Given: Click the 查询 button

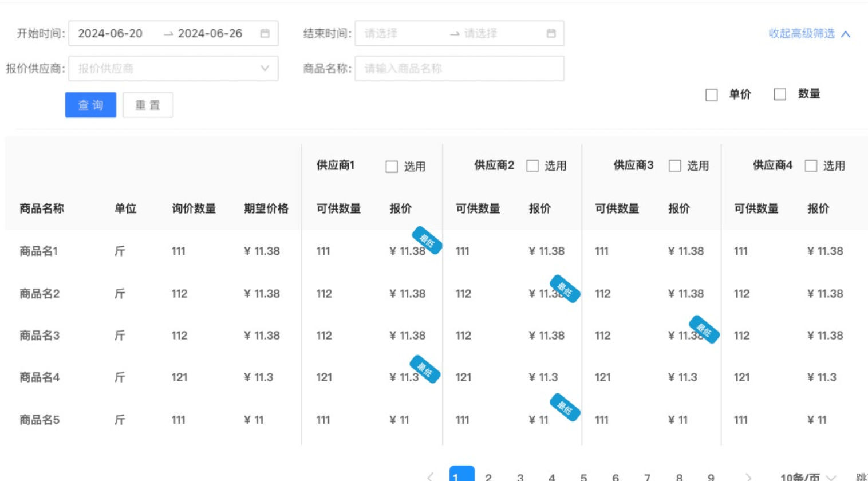Looking at the screenshot, I should click(90, 105).
